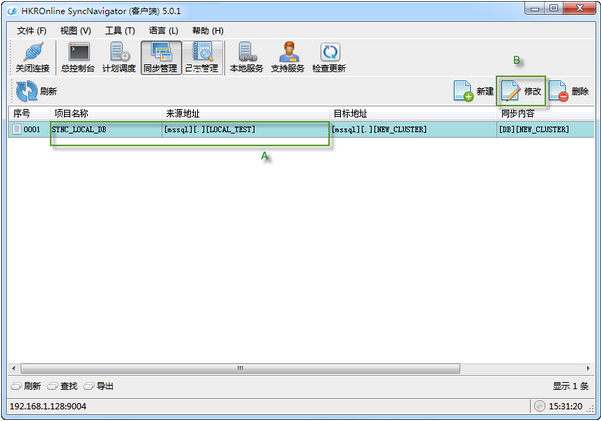Viewport: 601px width, 421px height.
Task: Maximize the SyncNavigator window
Action: 553,8
